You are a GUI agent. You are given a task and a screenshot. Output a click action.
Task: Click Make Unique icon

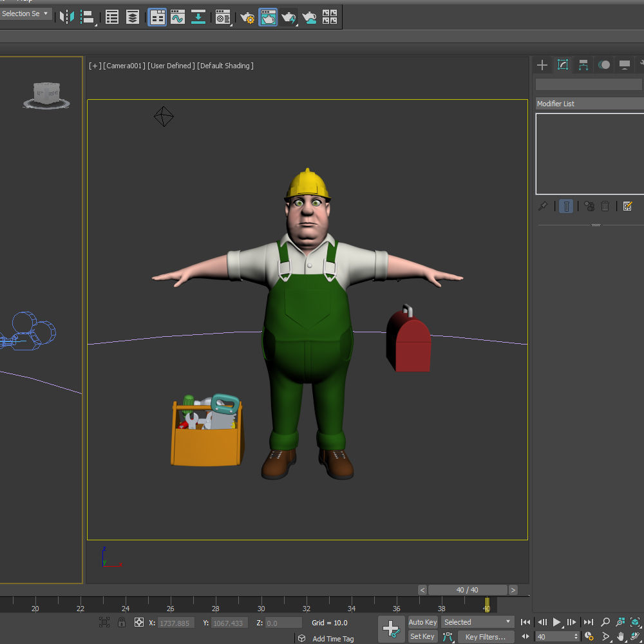[589, 206]
